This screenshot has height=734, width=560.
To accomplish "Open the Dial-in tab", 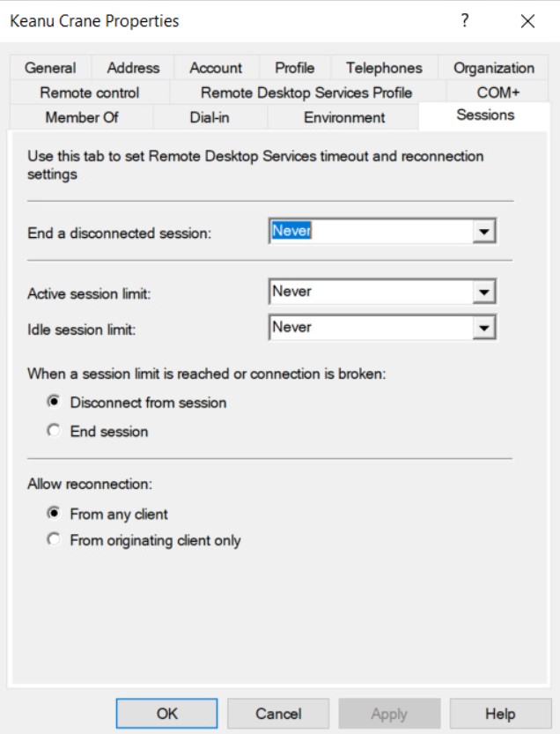I will [x=210, y=117].
